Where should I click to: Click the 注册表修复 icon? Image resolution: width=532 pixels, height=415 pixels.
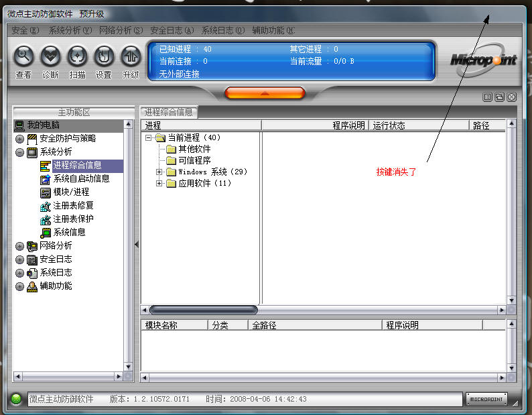45,206
